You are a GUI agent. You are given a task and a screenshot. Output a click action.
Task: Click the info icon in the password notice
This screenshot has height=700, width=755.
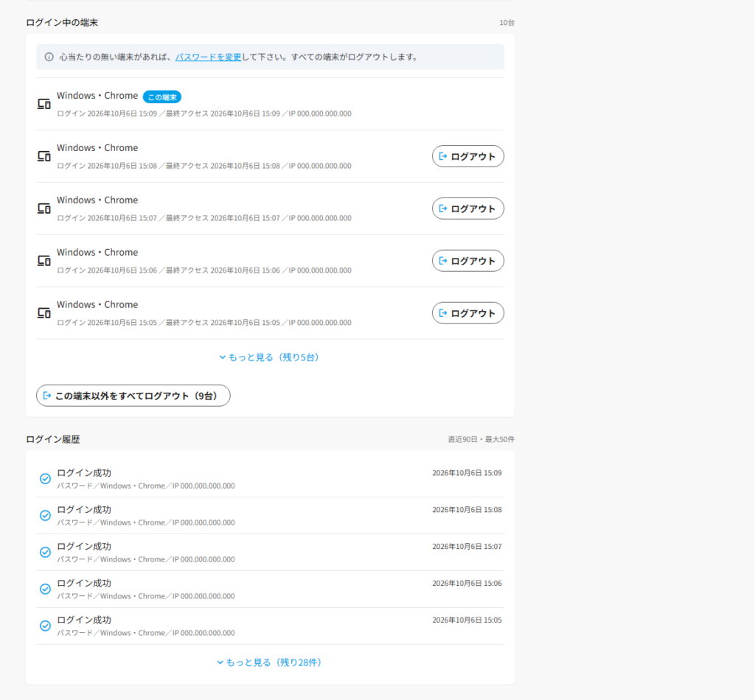coord(49,57)
